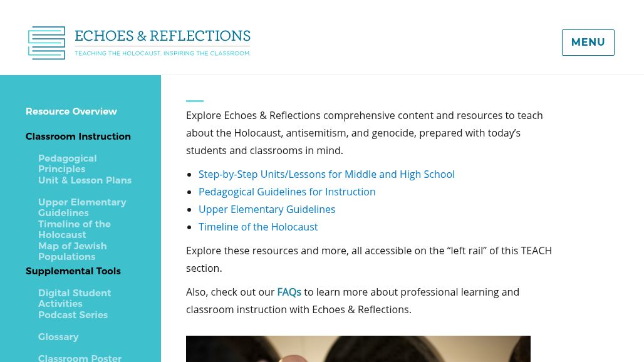Image resolution: width=644 pixels, height=362 pixels.
Task: Open Upper Elementary Guidelines in the sidebar
Action: tap(82, 207)
